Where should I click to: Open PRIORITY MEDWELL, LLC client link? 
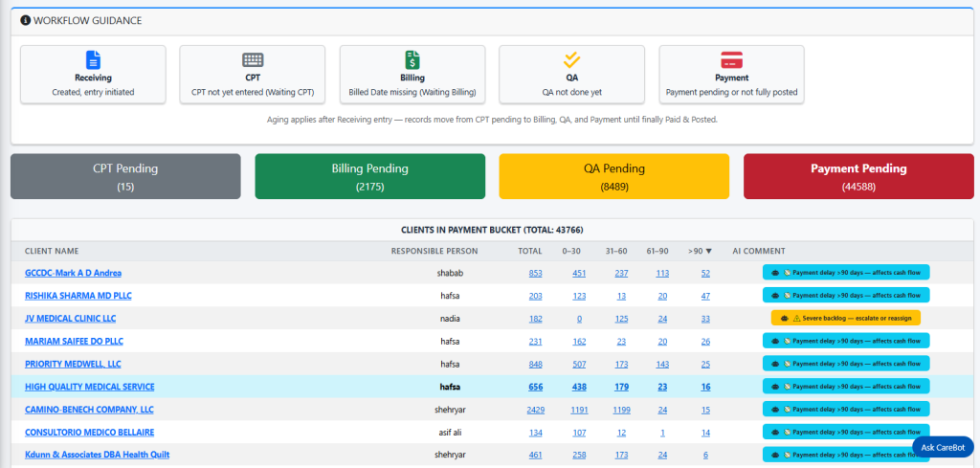[x=73, y=365]
